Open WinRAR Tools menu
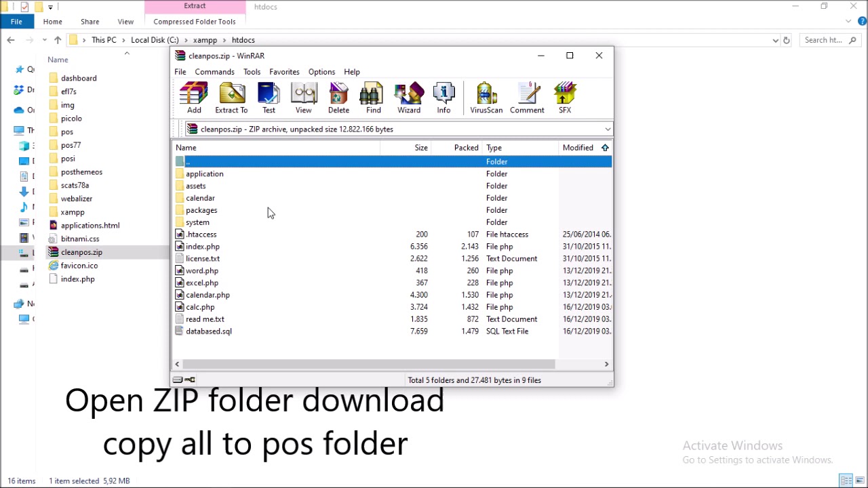Screen dimensions: 868x488 click(252, 72)
